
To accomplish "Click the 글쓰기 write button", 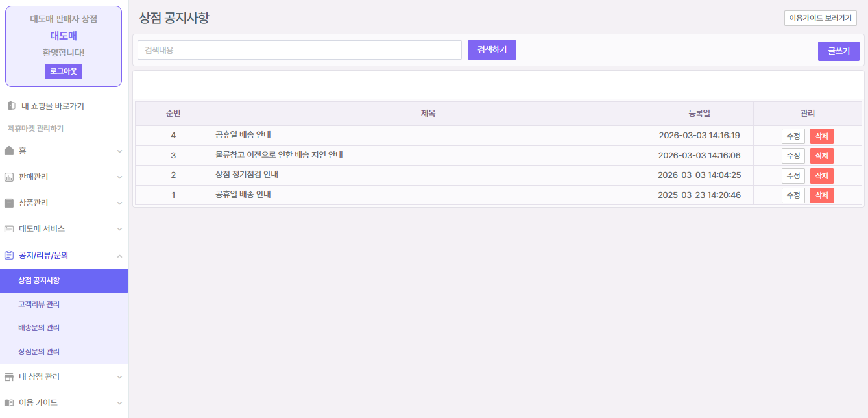I will click(x=838, y=51).
